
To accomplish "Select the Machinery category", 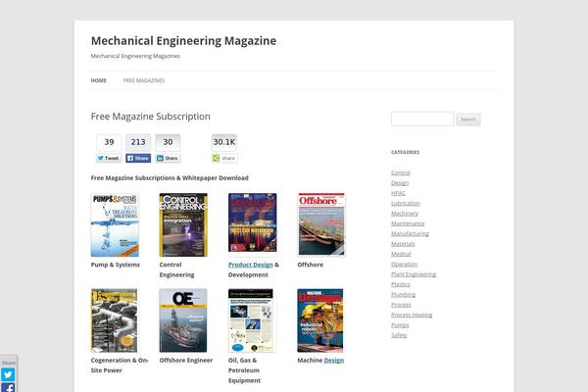I will click(x=405, y=214).
